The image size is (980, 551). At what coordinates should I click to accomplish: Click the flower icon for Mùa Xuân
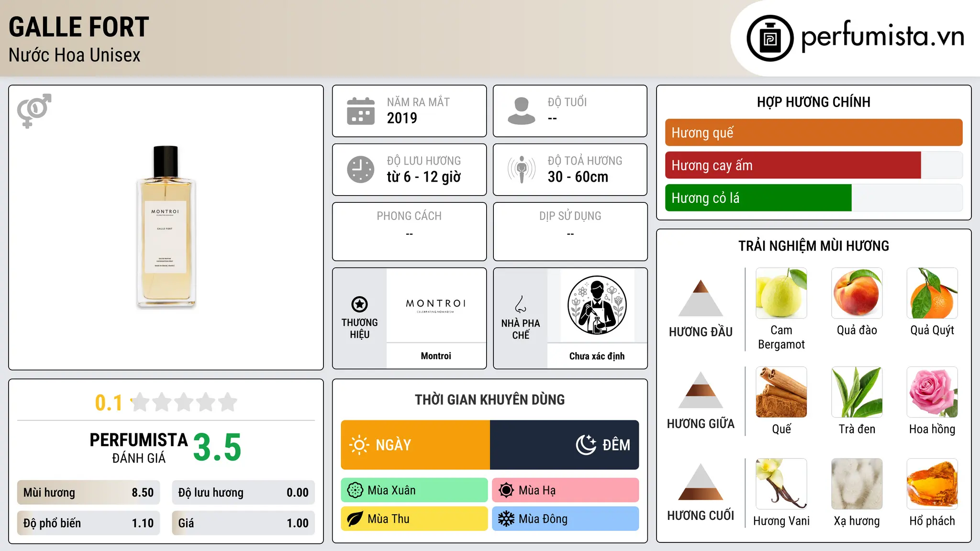click(355, 490)
